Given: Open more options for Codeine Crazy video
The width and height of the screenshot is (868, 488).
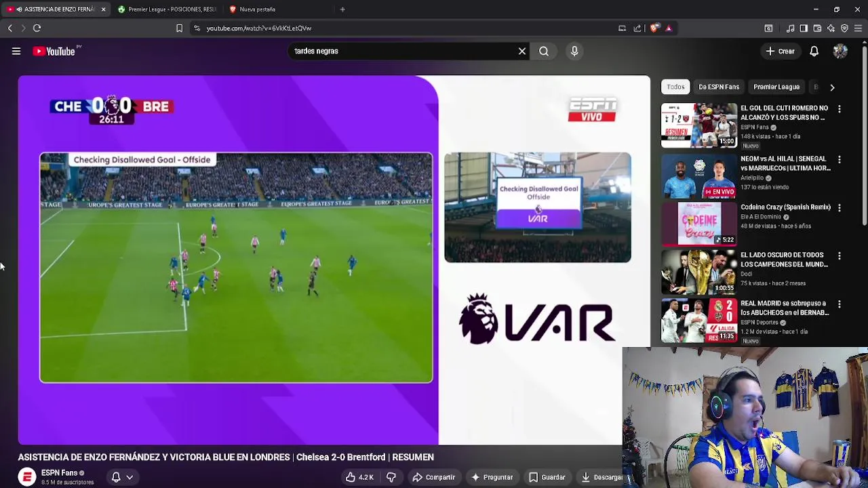Looking at the screenshot, I should pyautogui.click(x=840, y=208).
